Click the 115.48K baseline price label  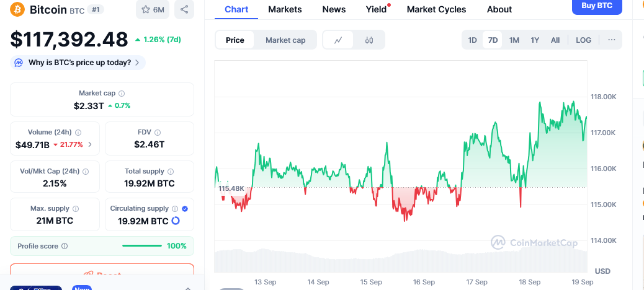pyautogui.click(x=231, y=188)
